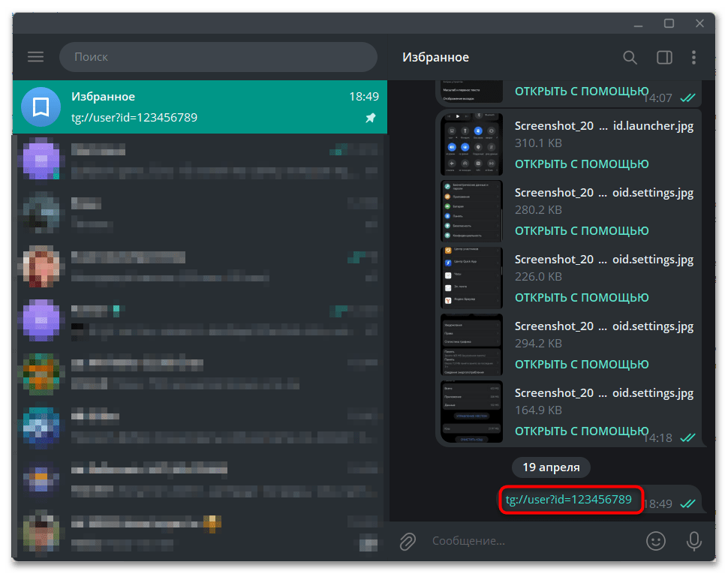Search within the Избранное chat

tap(630, 58)
